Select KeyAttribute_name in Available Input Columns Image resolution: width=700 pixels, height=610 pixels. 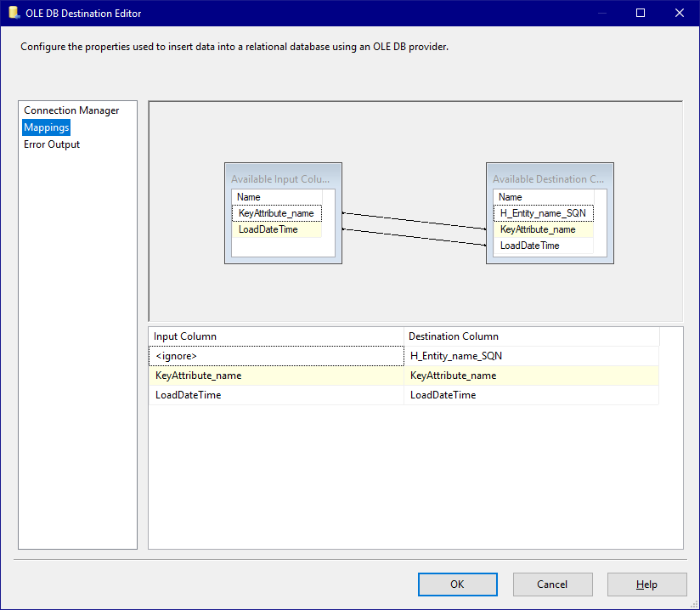[277, 213]
